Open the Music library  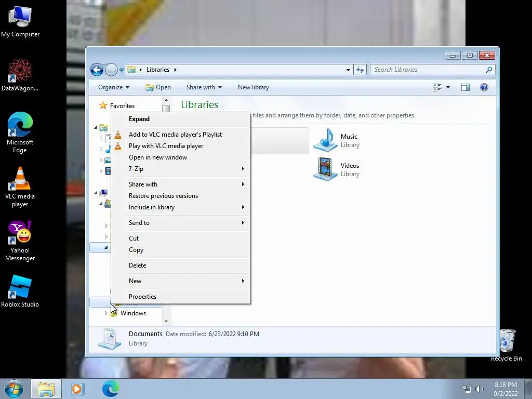336,140
